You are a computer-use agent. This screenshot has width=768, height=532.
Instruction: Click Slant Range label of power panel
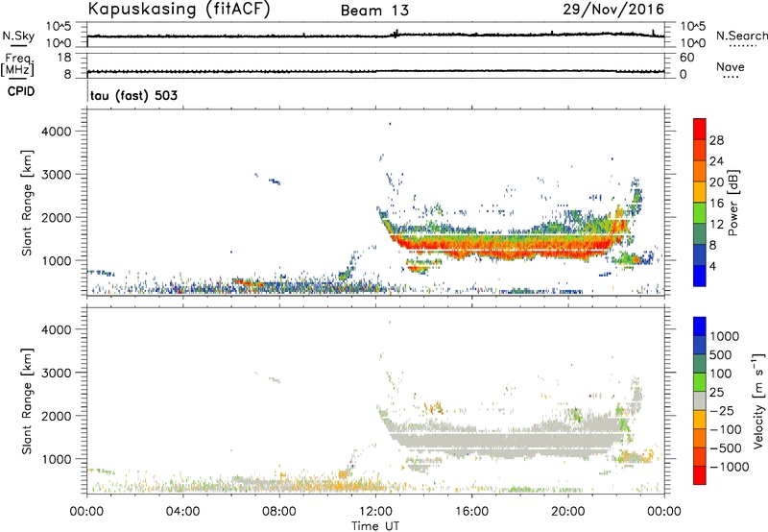(x=27, y=204)
